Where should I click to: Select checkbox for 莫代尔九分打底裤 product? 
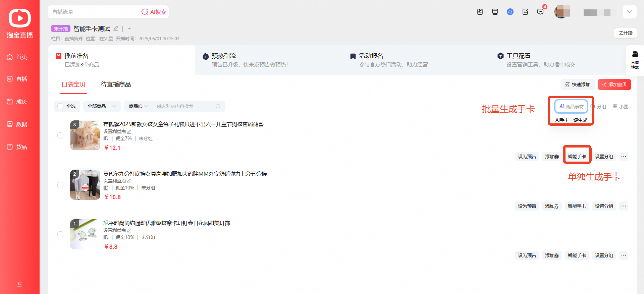[60, 185]
